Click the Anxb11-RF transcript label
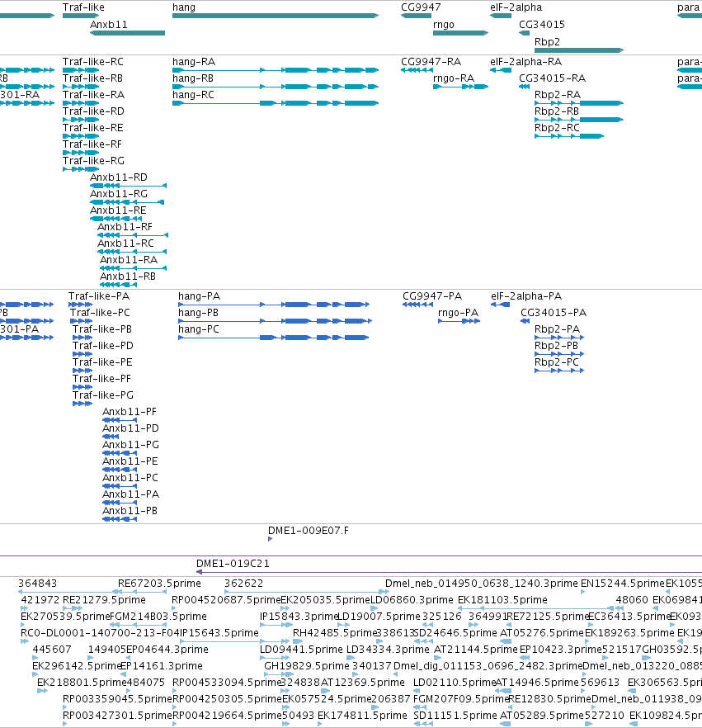This screenshot has width=702, height=728. tap(125, 226)
